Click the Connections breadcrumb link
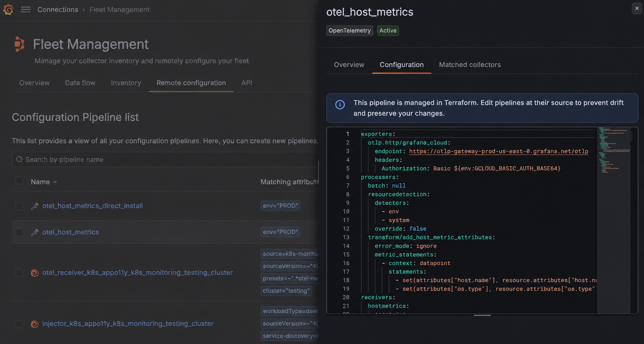 click(x=58, y=9)
